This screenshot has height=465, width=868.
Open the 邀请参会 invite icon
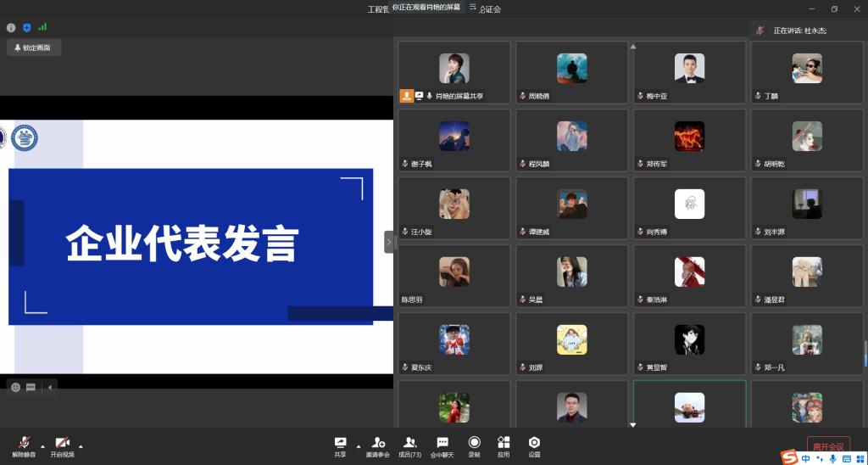pos(377,445)
